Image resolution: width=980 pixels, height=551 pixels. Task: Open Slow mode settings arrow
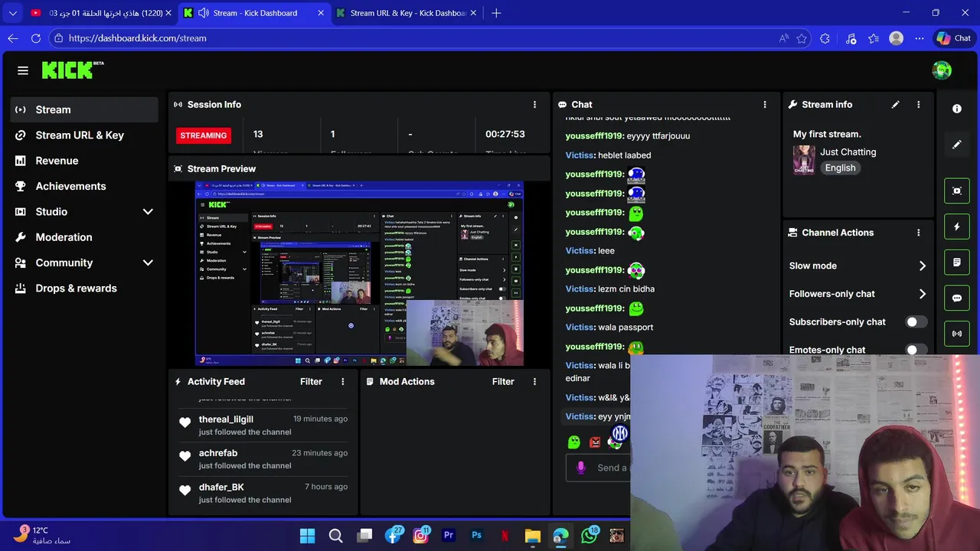[x=922, y=266]
